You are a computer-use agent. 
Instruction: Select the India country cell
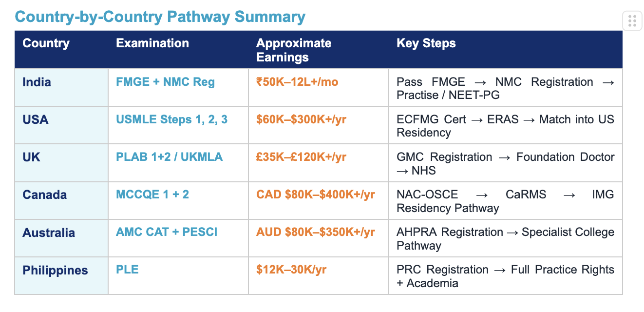coord(37,82)
